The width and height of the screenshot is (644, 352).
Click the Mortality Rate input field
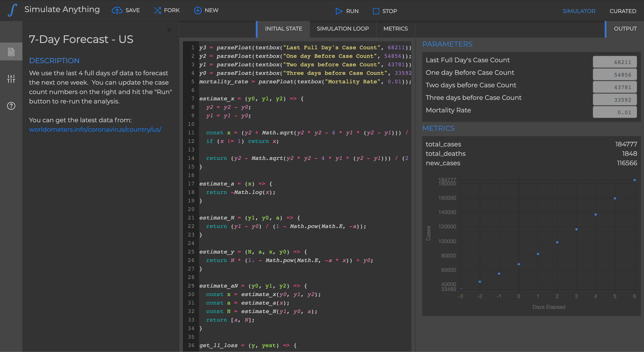614,112
